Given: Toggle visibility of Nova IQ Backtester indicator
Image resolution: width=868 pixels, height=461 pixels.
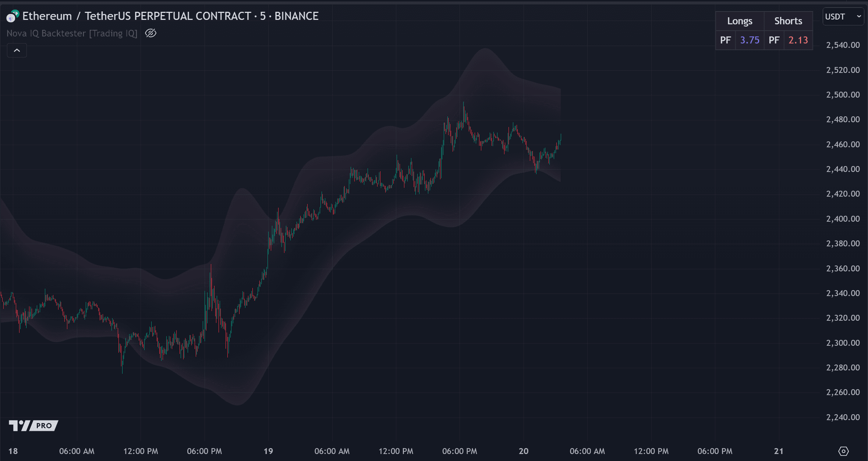Looking at the screenshot, I should pyautogui.click(x=150, y=33).
